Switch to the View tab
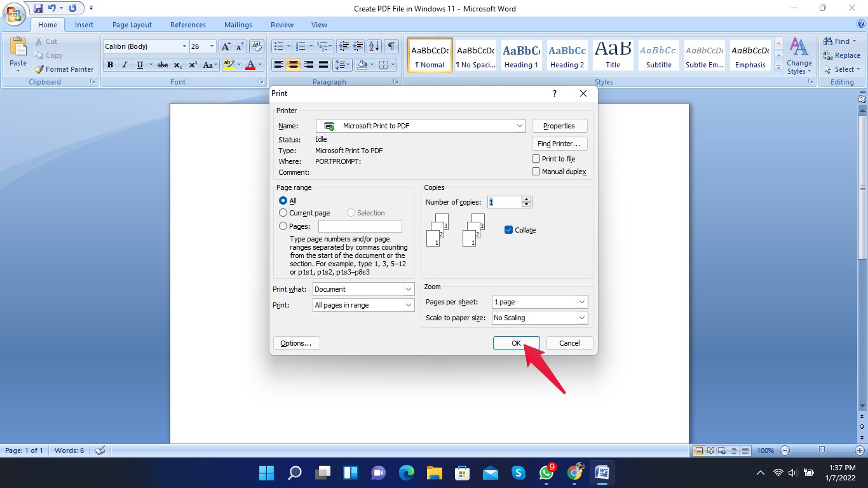The width and height of the screenshot is (868, 488). pos(319,25)
